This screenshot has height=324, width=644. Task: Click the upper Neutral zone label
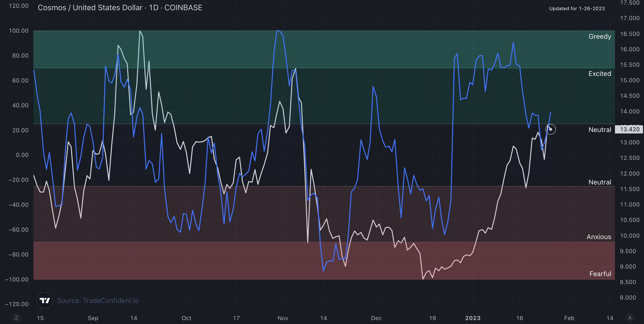coord(600,130)
